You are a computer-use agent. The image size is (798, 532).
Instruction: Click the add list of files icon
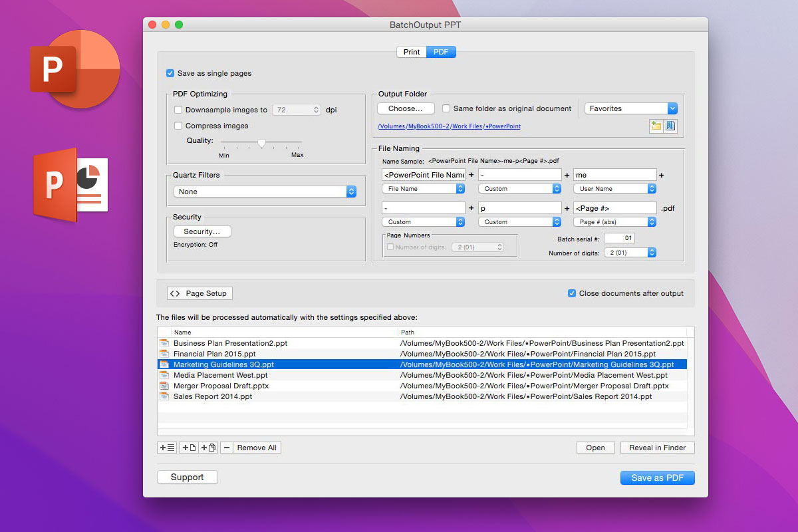[167, 448]
